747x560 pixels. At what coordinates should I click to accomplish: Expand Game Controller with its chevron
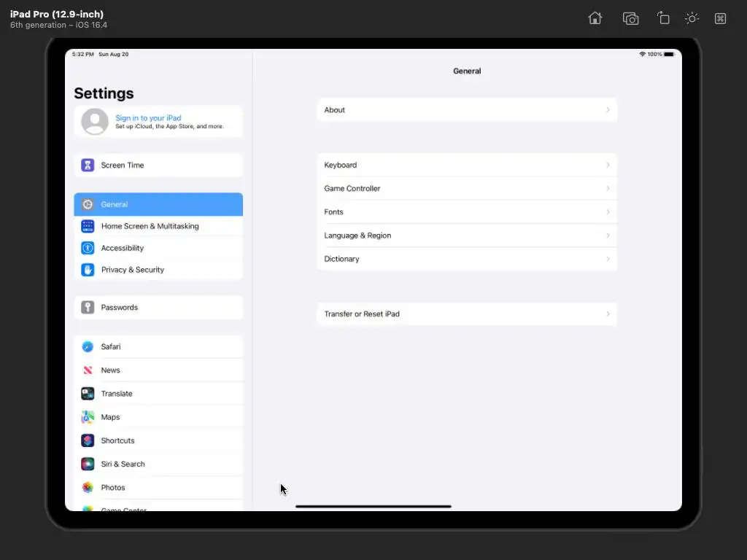(608, 189)
